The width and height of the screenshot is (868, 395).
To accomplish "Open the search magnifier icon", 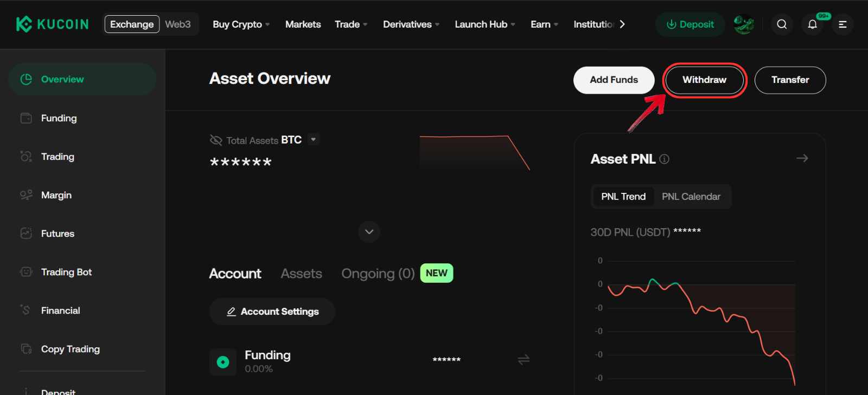I will coord(782,24).
